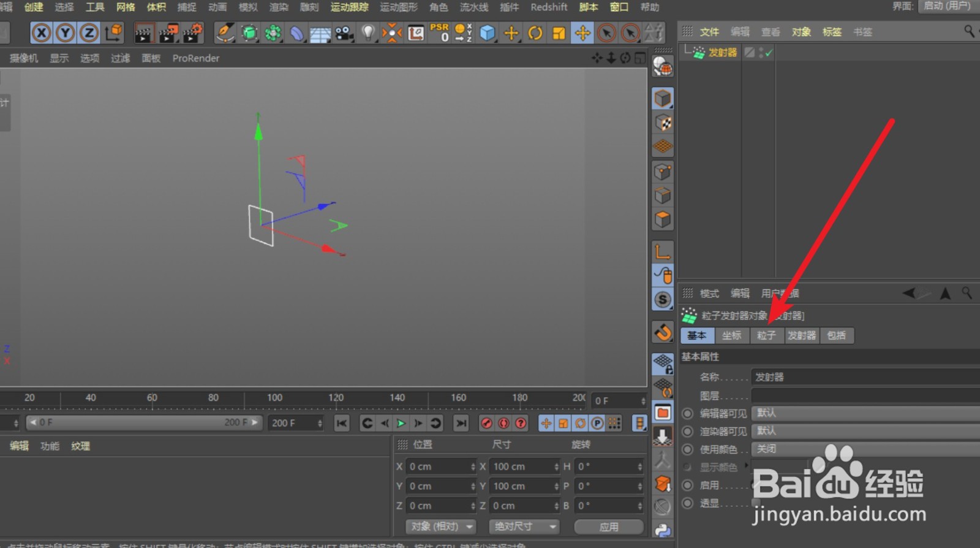
Task: Switch to texture mode checkered cube
Action: (x=663, y=123)
